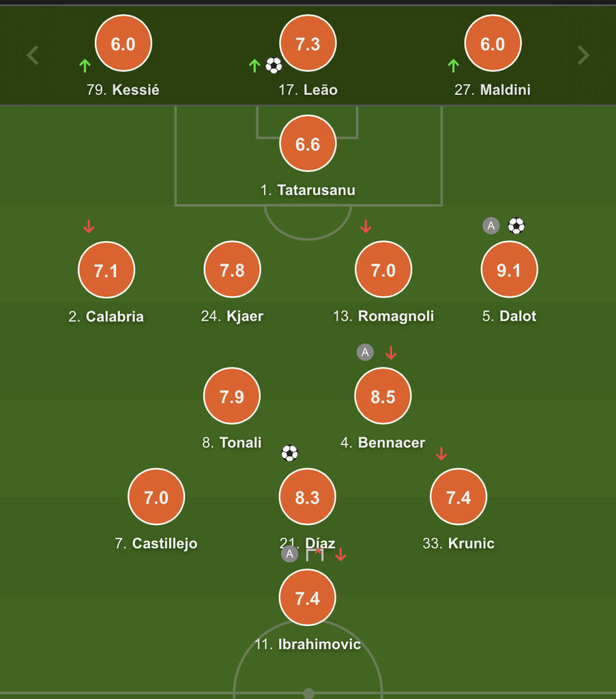Click the green substitution arrow beside Kessié
This screenshot has width=616, height=699.
coord(85,66)
